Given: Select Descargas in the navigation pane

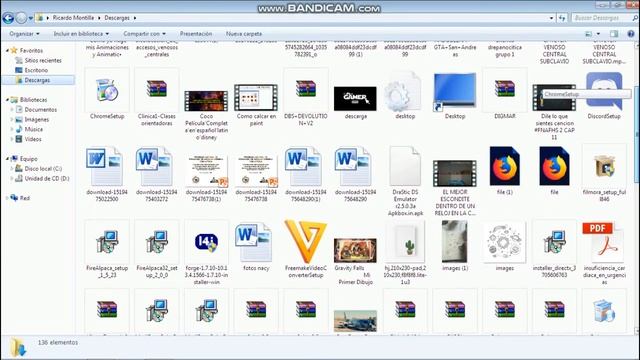Looking at the screenshot, I should click(37, 80).
